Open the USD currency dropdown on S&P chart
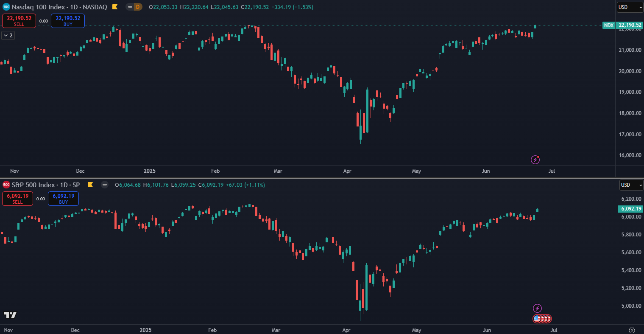The image size is (644, 334). (x=631, y=185)
